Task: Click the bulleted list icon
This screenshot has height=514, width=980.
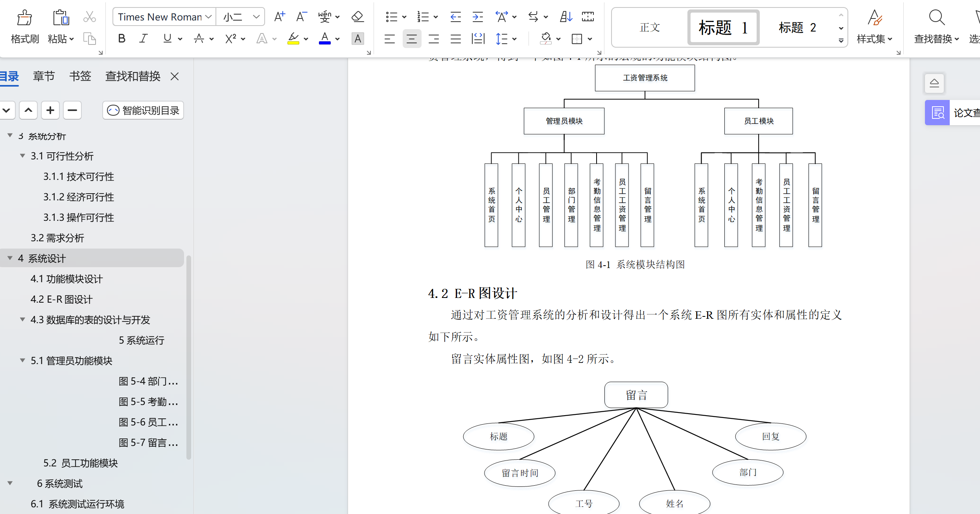Action: click(391, 17)
